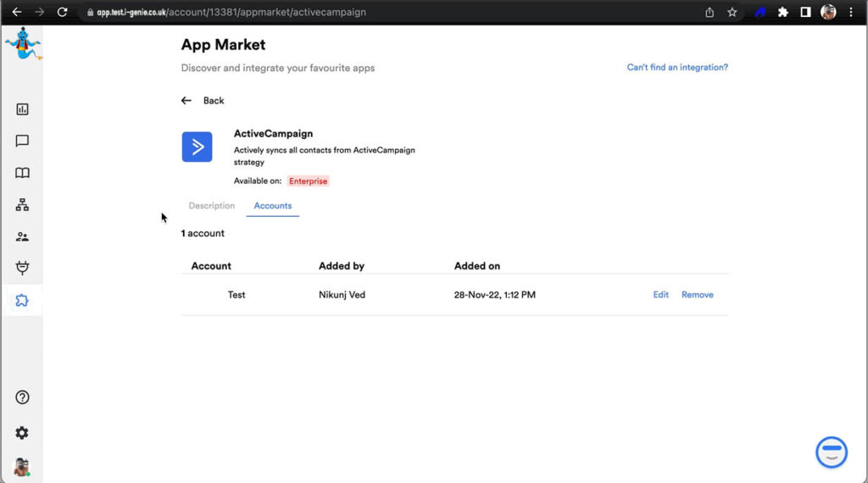Open the open-book knowledge icon in sidebar
868x483 pixels.
tap(22, 173)
